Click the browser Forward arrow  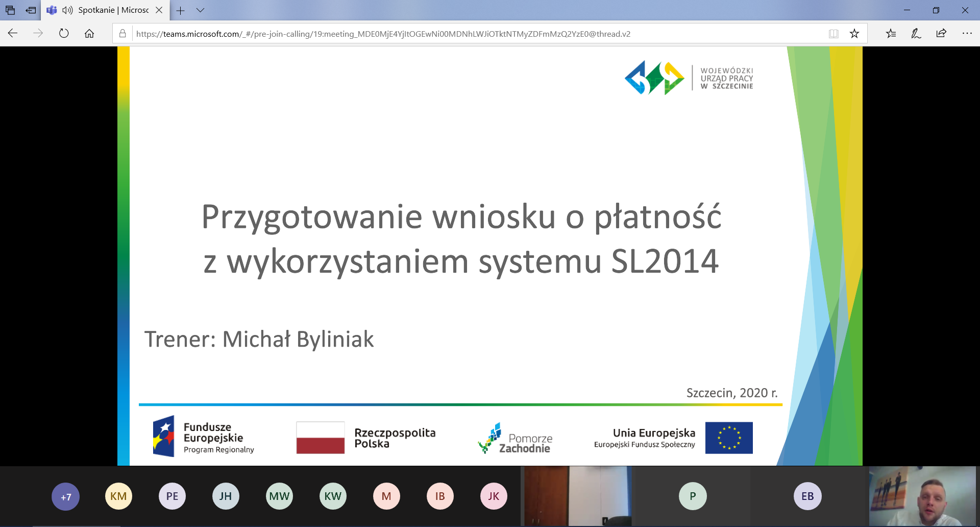pyautogui.click(x=38, y=34)
